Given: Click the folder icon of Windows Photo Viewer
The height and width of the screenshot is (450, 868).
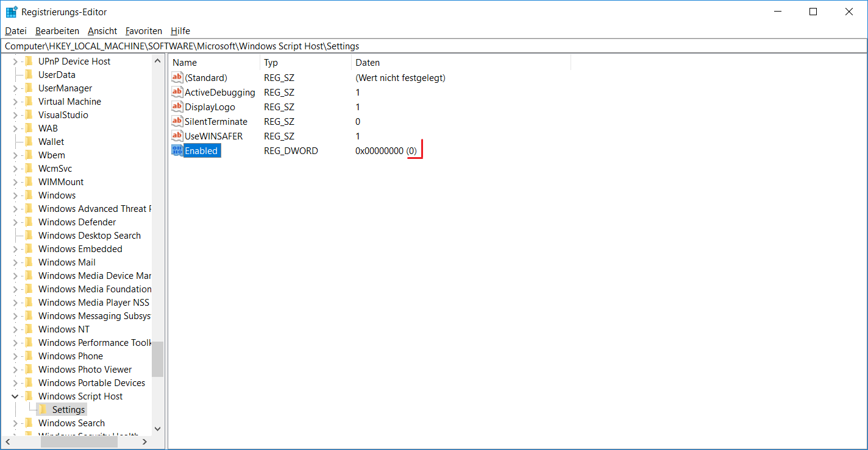Looking at the screenshot, I should 29,369.
